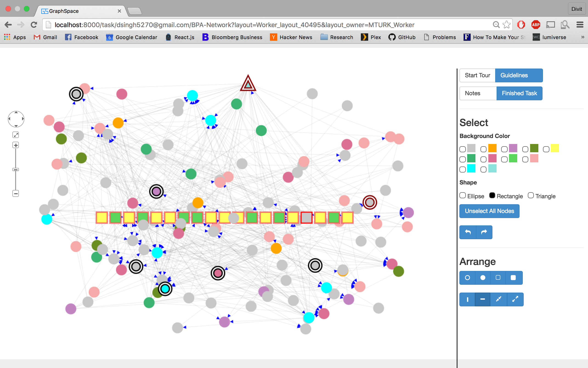Open the Apps bookmark shortcut

15,37
